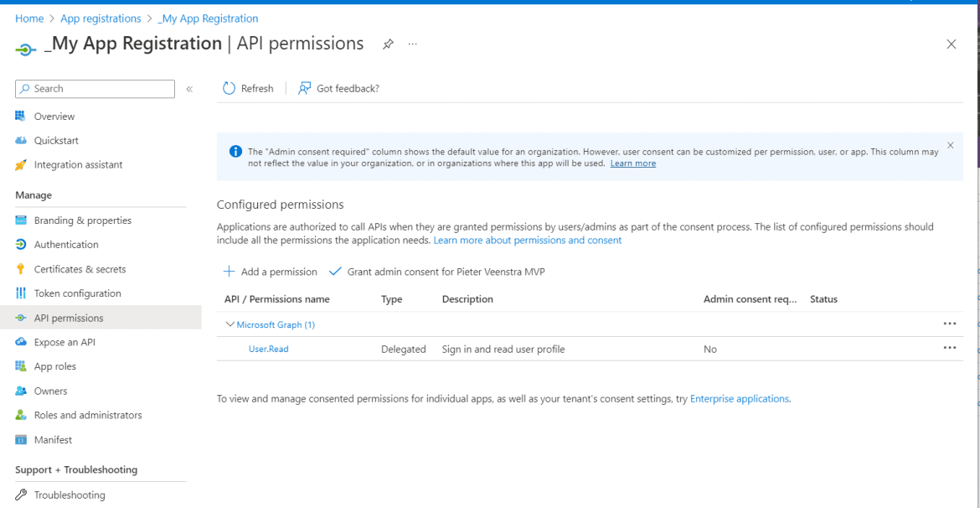
Task: Click the Certificates & secrets key icon
Action: tap(21, 270)
